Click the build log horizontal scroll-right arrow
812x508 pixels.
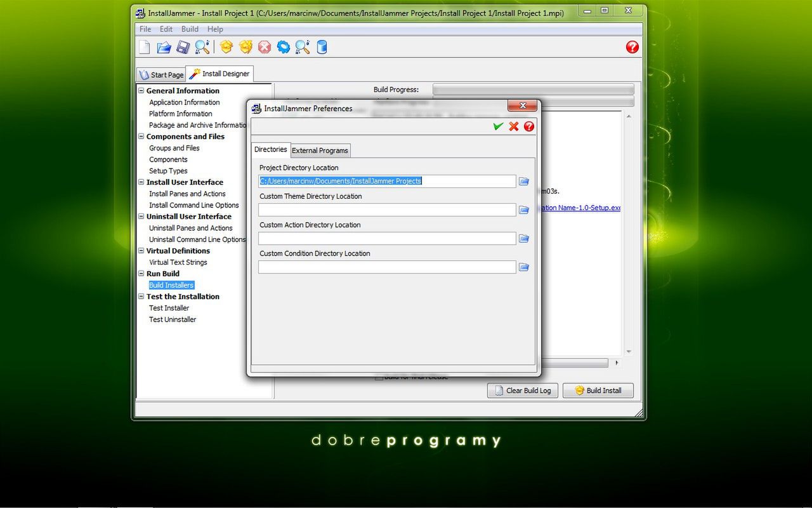point(617,363)
